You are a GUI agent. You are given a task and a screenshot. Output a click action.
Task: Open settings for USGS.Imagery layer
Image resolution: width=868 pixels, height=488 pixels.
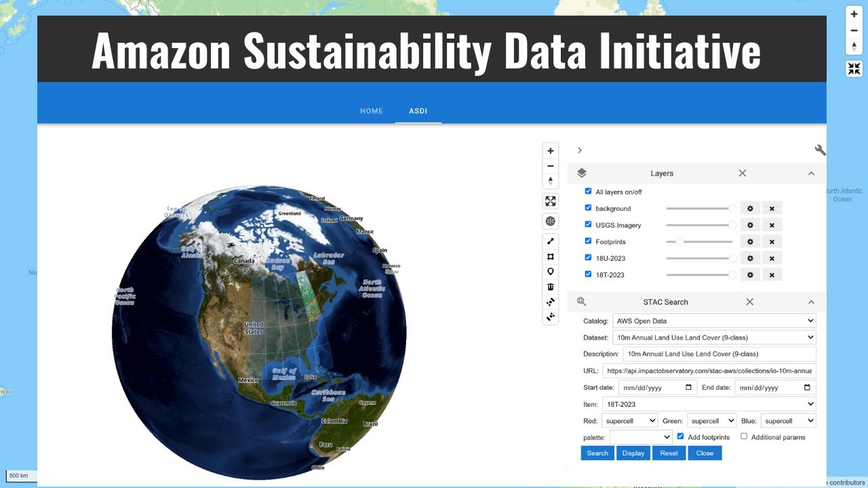pos(750,225)
